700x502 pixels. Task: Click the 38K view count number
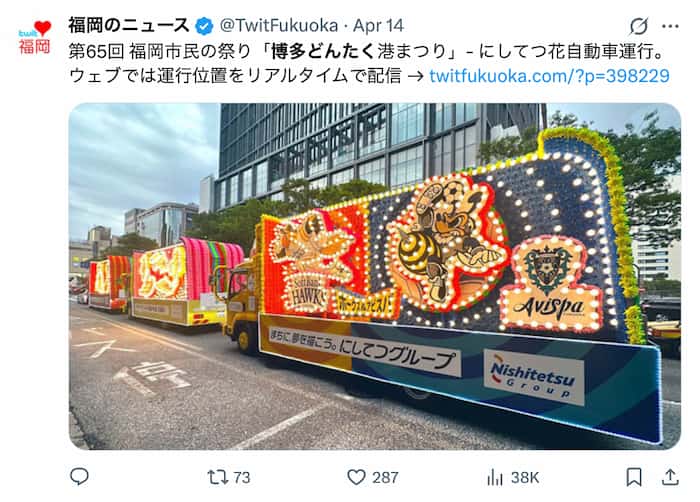tap(525, 477)
